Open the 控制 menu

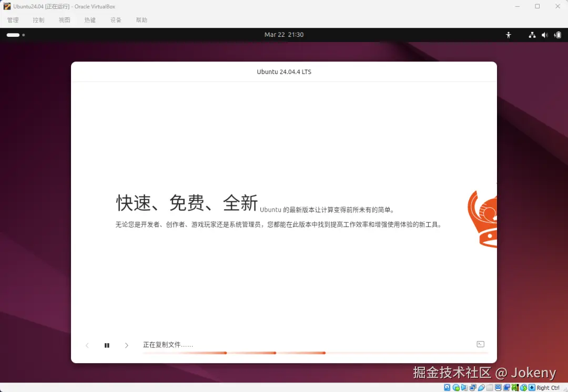tap(38, 20)
